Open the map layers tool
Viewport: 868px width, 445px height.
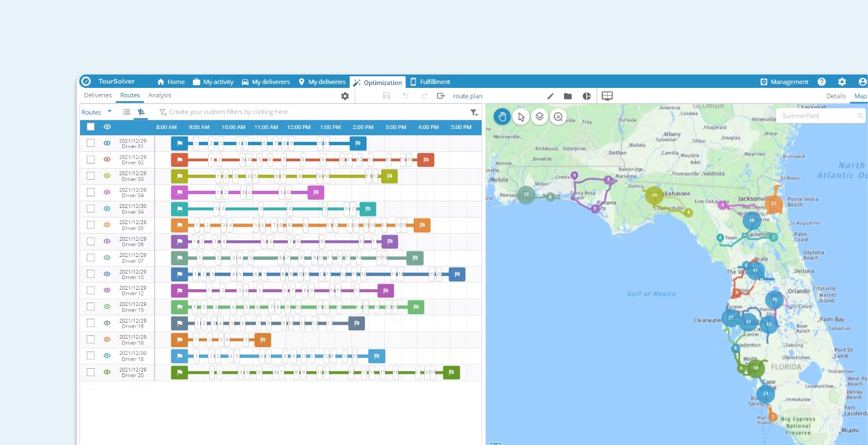coord(539,117)
